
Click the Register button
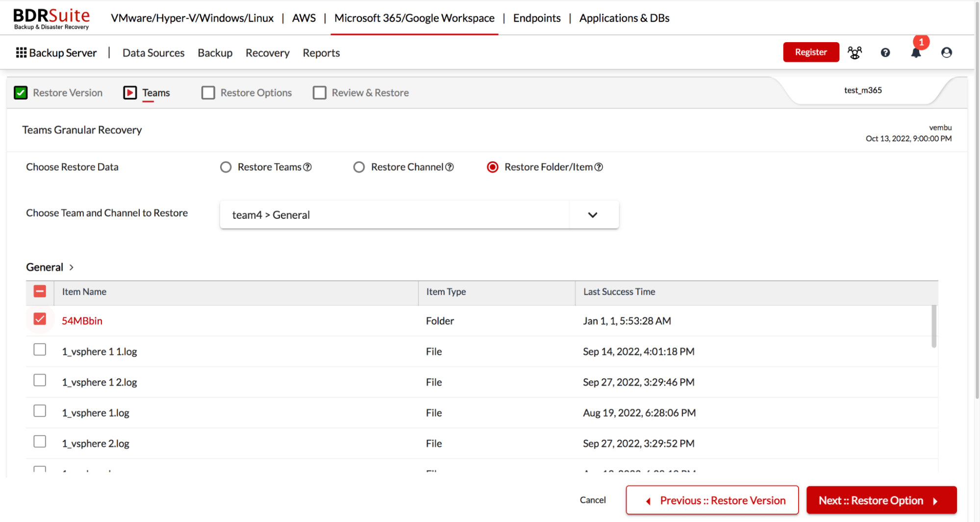[811, 52]
